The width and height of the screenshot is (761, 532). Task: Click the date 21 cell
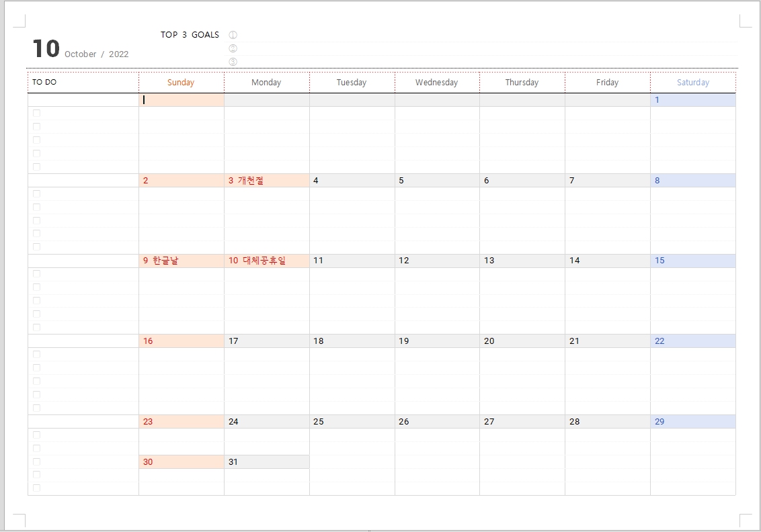608,341
